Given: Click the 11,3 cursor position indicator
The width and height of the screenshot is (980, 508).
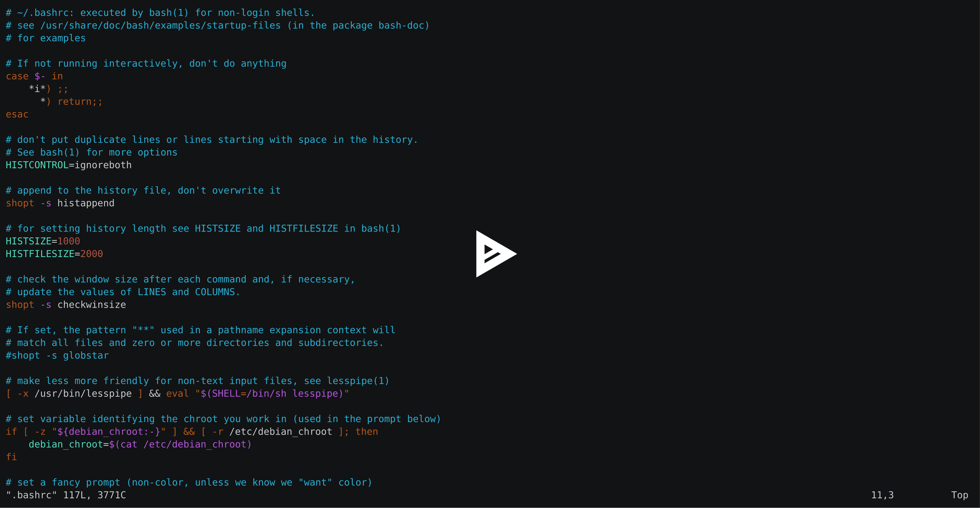Looking at the screenshot, I should point(883,496).
